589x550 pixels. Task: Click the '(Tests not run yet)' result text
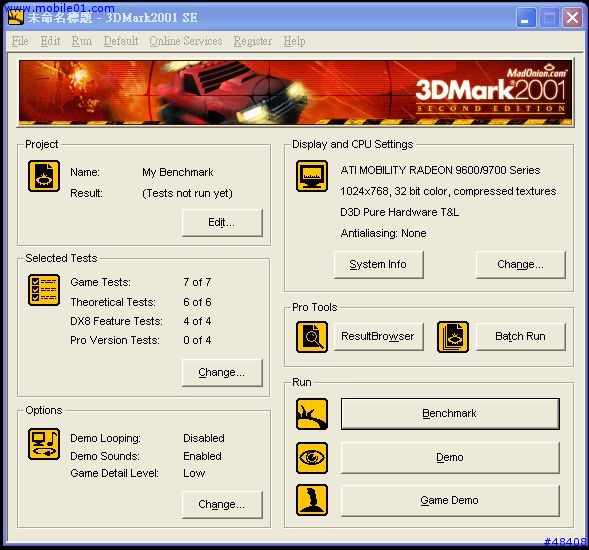[x=187, y=193]
